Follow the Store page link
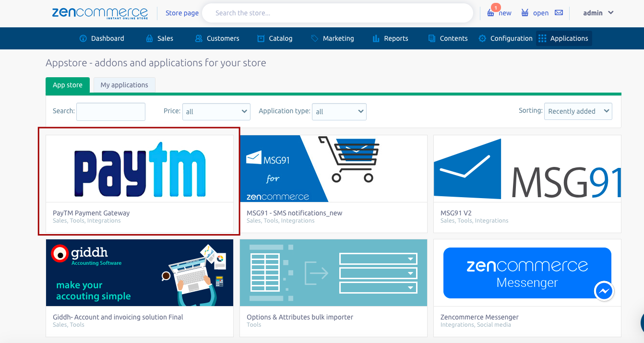Screen dimensions: 644x343 tap(182, 13)
